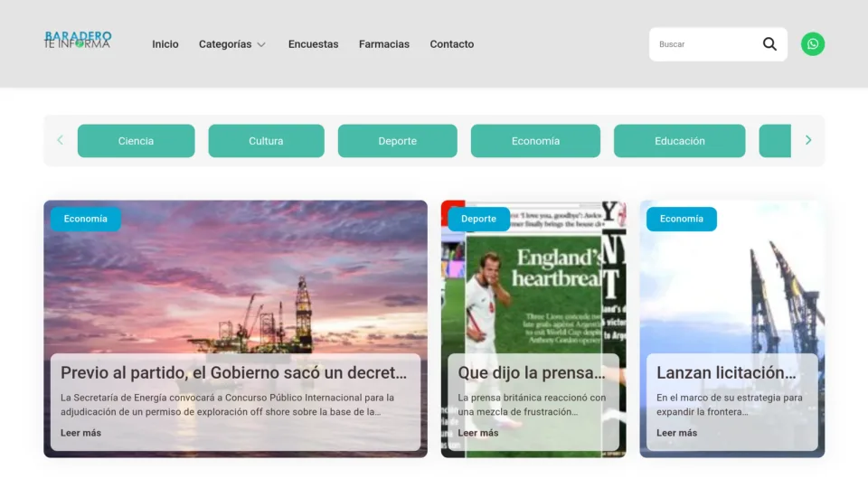Slide category carousel left with arrow
The width and height of the screenshot is (868, 488).
click(x=60, y=141)
